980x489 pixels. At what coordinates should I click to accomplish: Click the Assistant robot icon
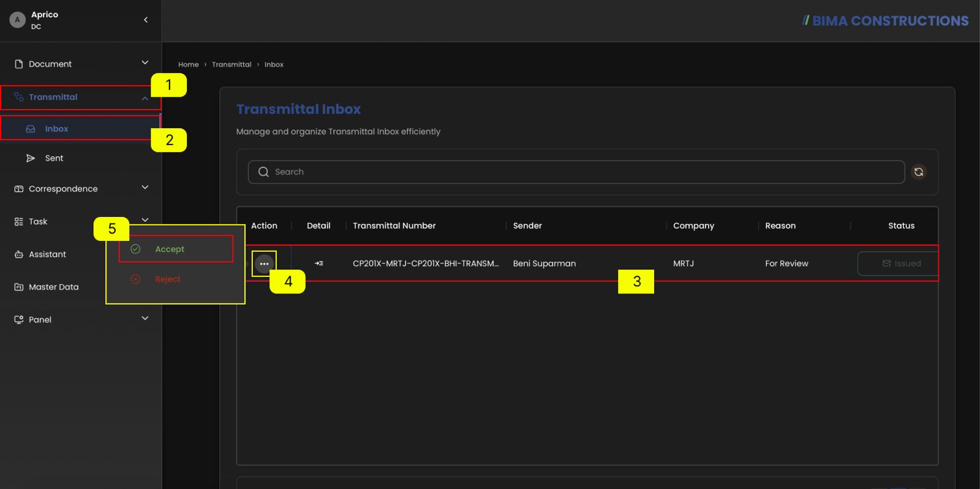click(x=19, y=254)
